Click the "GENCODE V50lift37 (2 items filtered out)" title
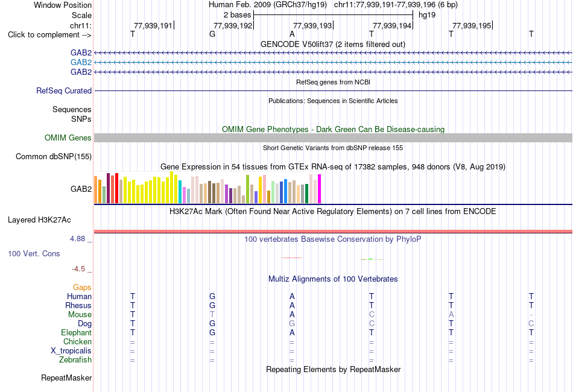The width and height of the screenshot is (573, 392). (333, 44)
